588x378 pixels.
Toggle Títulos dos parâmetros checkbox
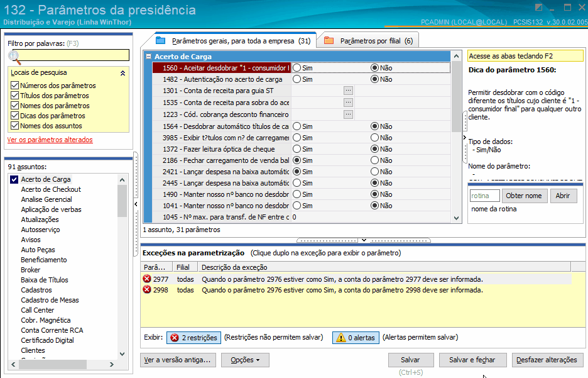14,96
